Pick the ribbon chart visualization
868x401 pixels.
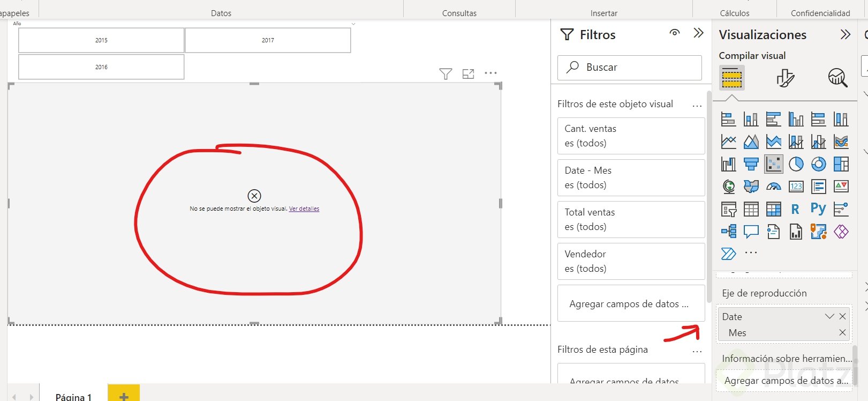pos(841,142)
